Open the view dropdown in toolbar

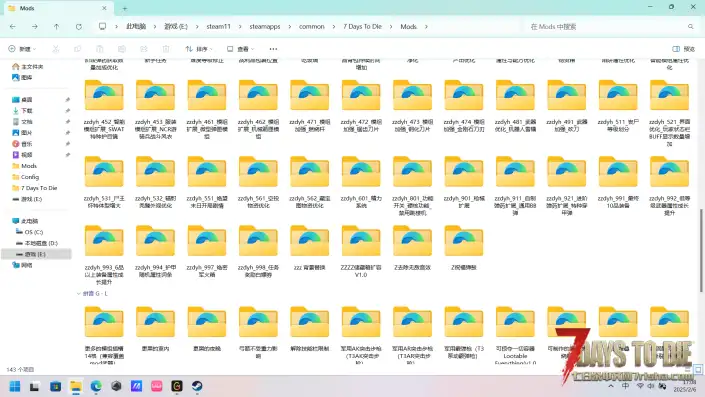point(241,49)
